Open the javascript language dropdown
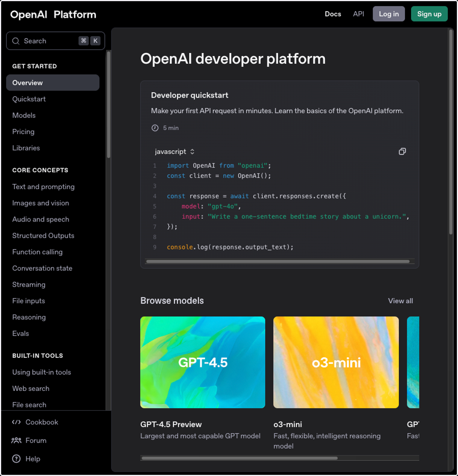The image size is (458, 476). click(175, 151)
